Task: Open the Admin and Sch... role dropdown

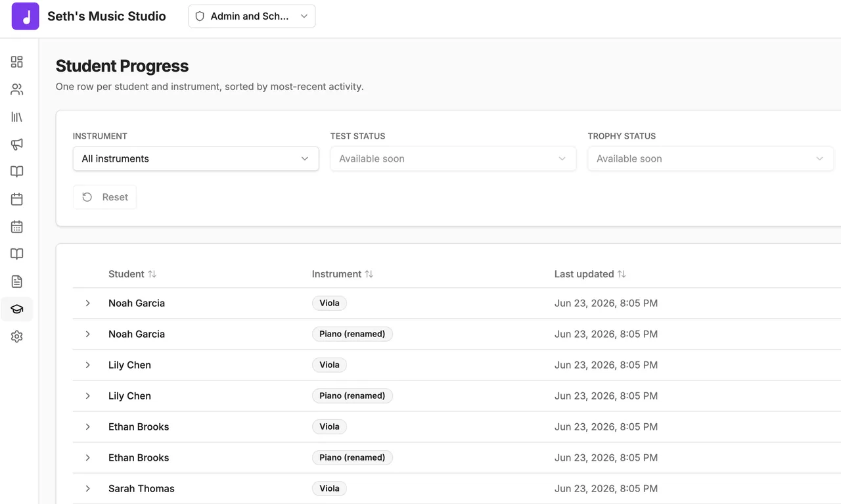Action: (x=252, y=16)
